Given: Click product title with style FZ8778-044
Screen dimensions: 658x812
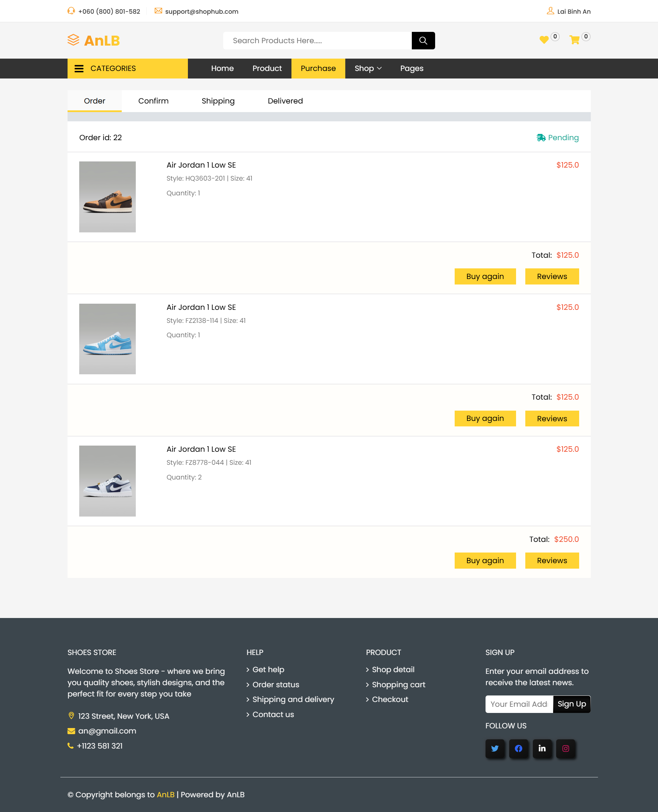Looking at the screenshot, I should 201,449.
